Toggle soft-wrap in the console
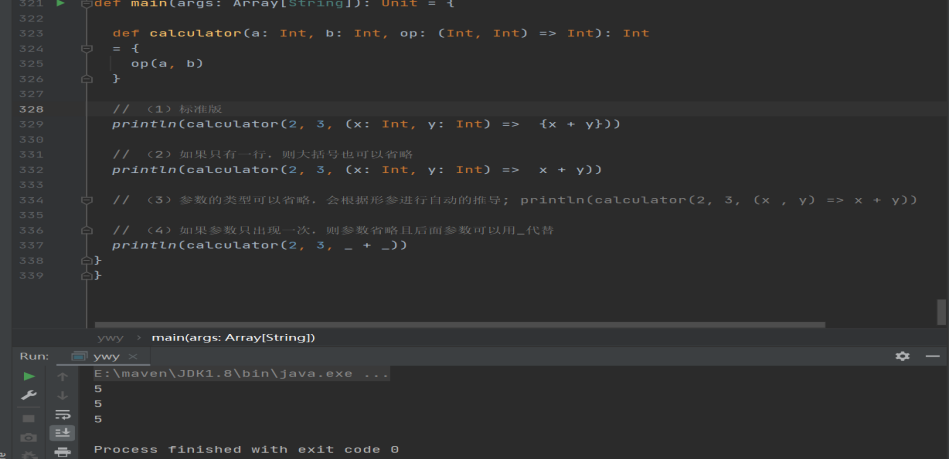The image size is (950, 459). [x=62, y=415]
